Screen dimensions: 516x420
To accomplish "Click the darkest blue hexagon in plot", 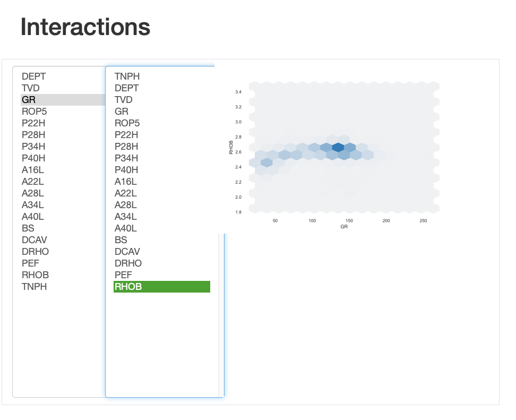I will tap(338, 148).
